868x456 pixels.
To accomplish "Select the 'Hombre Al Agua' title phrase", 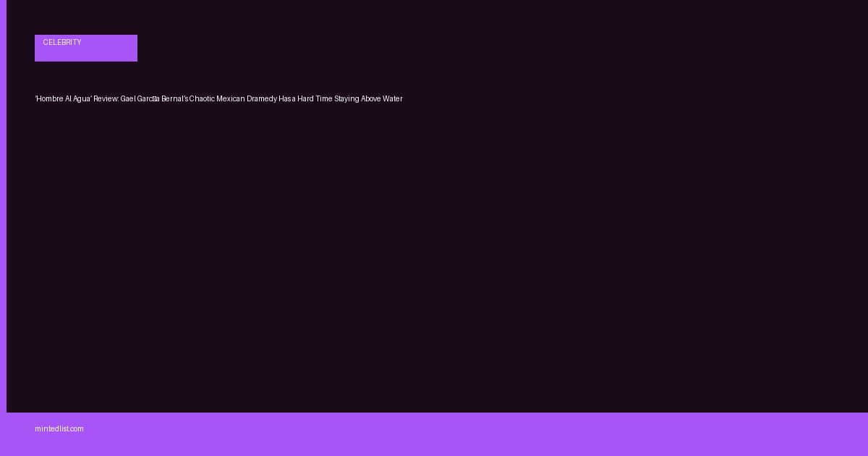I will tap(63, 98).
